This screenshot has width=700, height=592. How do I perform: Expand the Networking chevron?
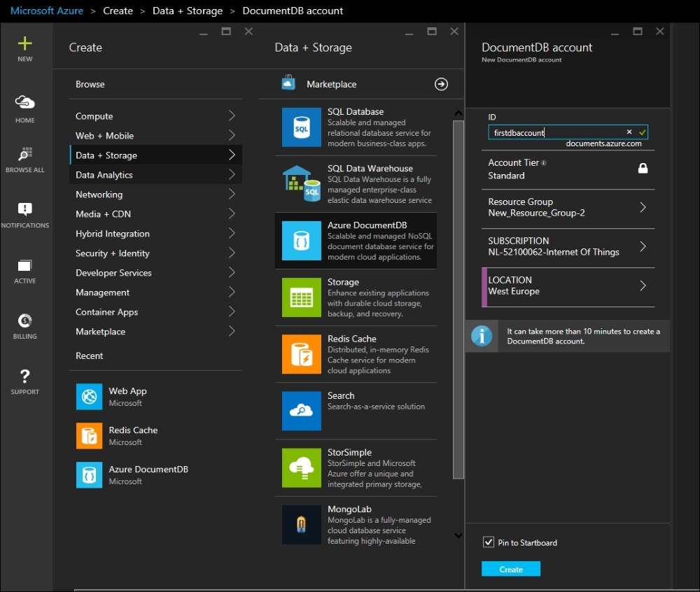click(232, 194)
